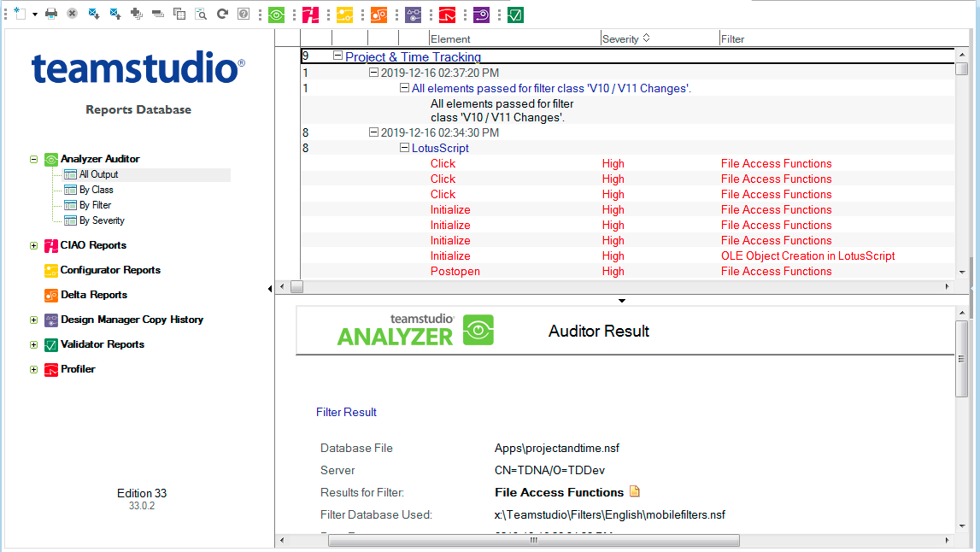Select the Postopen element row

tap(627, 272)
